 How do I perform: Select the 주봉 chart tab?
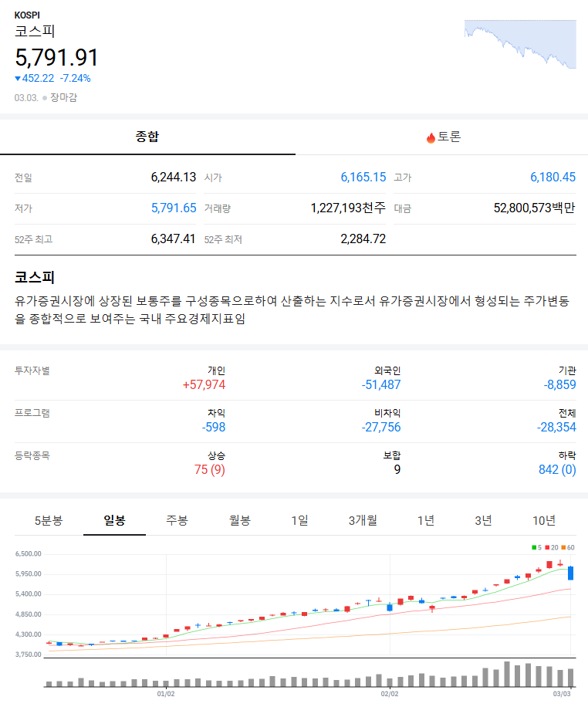click(x=177, y=521)
